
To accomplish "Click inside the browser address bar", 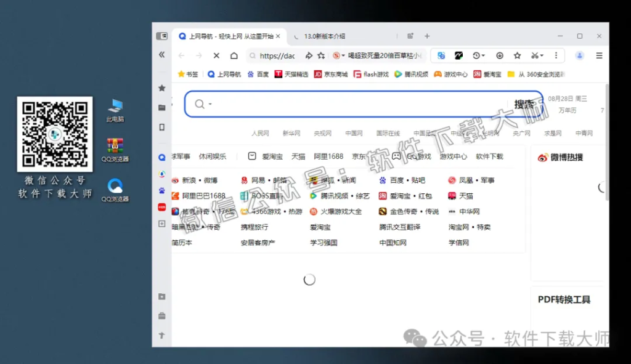I will point(279,55).
